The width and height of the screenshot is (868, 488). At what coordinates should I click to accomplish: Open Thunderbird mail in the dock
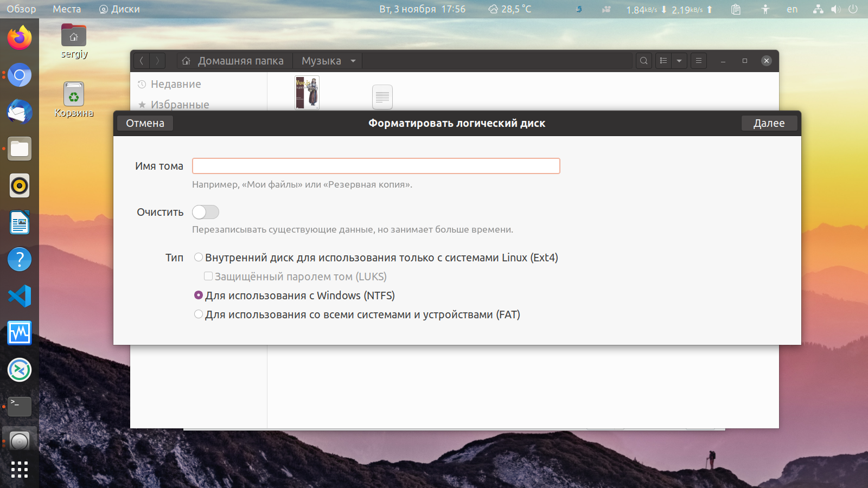click(x=20, y=112)
